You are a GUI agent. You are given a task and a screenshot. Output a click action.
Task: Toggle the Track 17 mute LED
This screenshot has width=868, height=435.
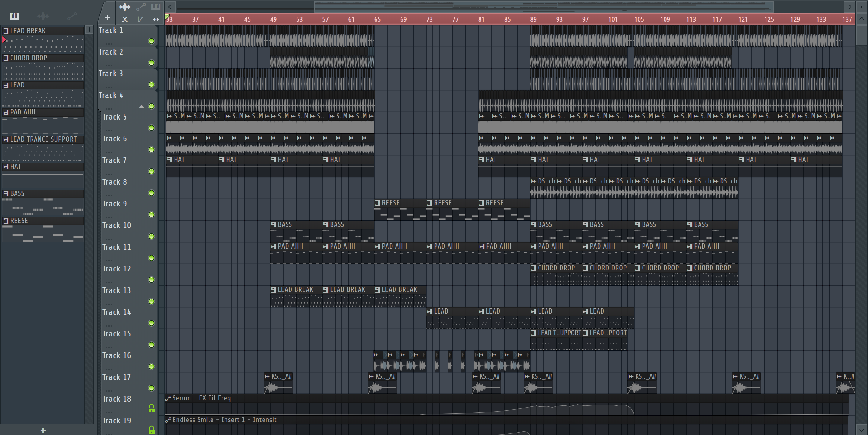click(152, 388)
